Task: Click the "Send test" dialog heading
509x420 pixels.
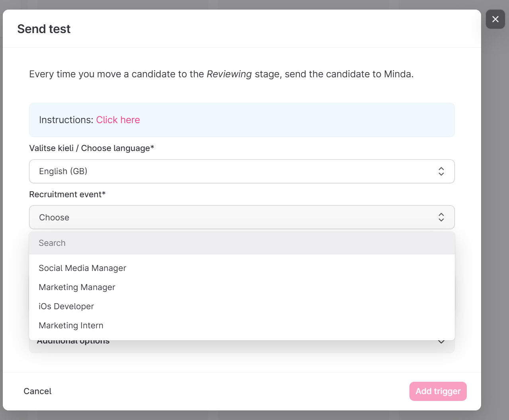Action: pos(44,29)
